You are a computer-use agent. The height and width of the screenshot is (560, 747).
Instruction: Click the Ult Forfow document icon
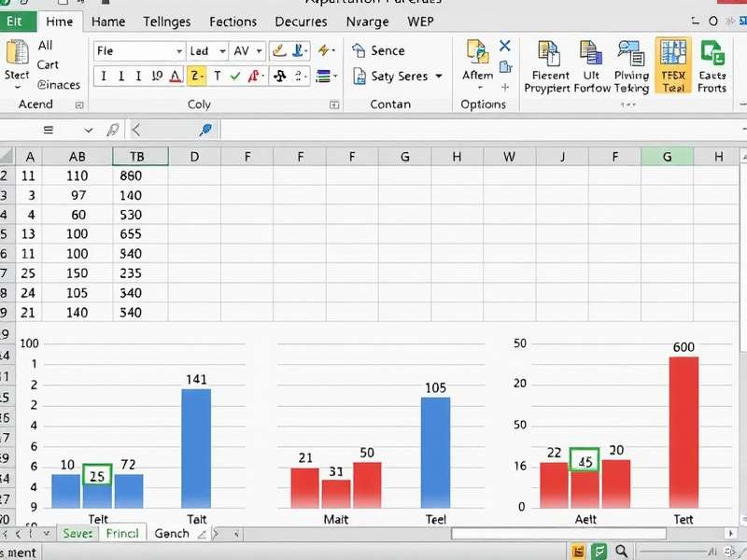click(x=591, y=54)
